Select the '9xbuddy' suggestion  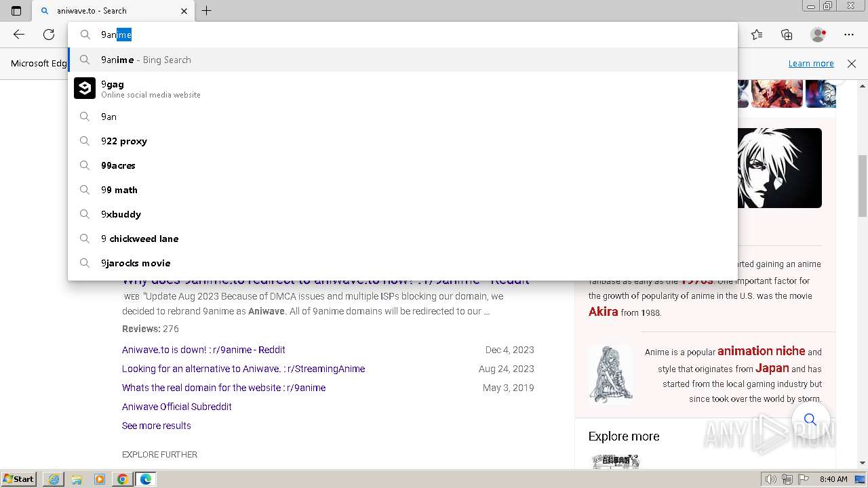(x=403, y=214)
